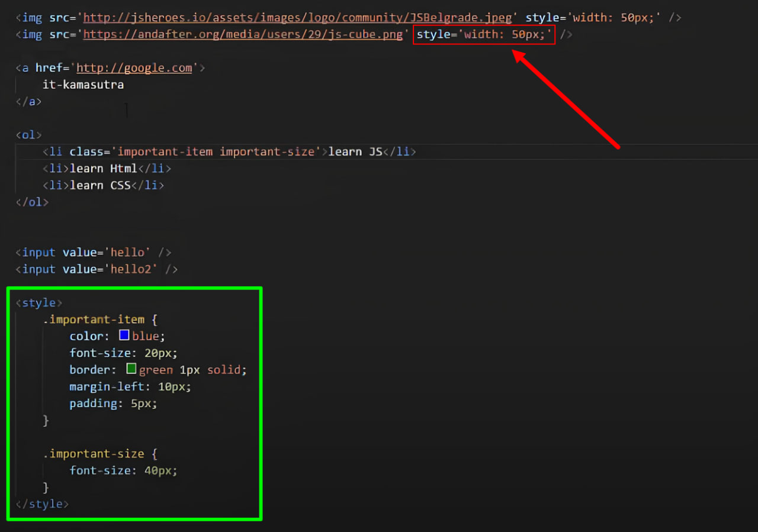Viewport: 758px width, 532px height.
Task: Click the blue color swatch
Action: [124, 336]
